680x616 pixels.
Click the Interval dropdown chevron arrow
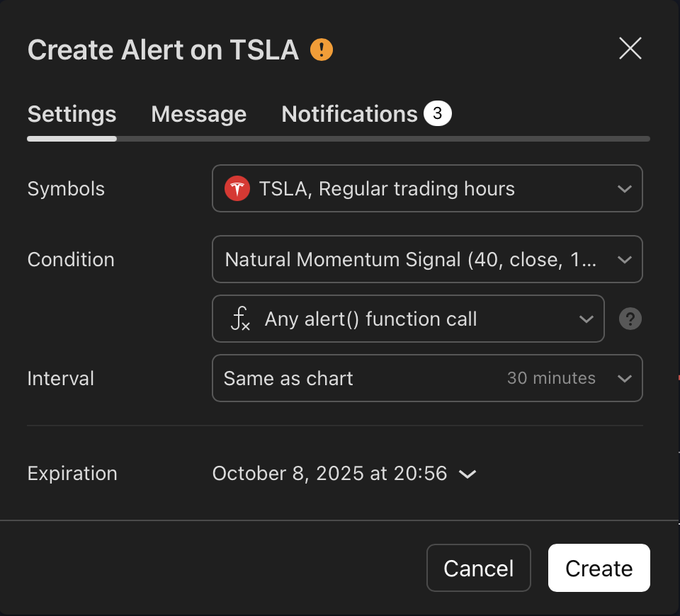pos(625,378)
